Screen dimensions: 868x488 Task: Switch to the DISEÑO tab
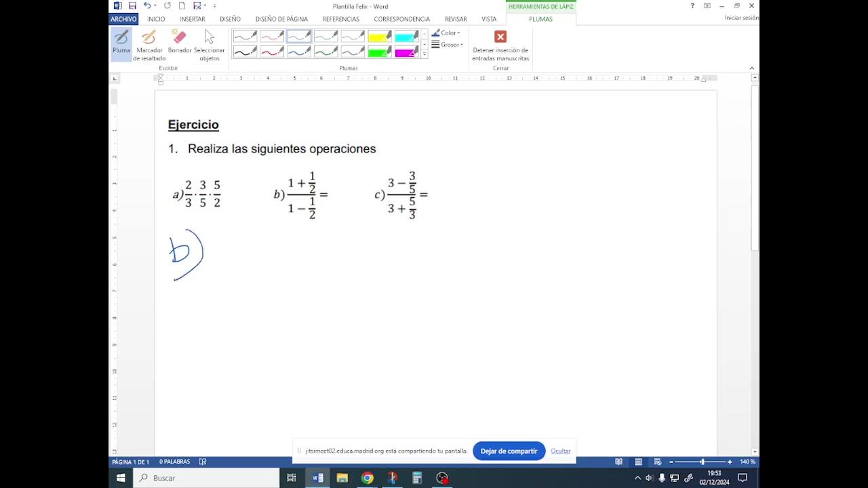tap(230, 19)
